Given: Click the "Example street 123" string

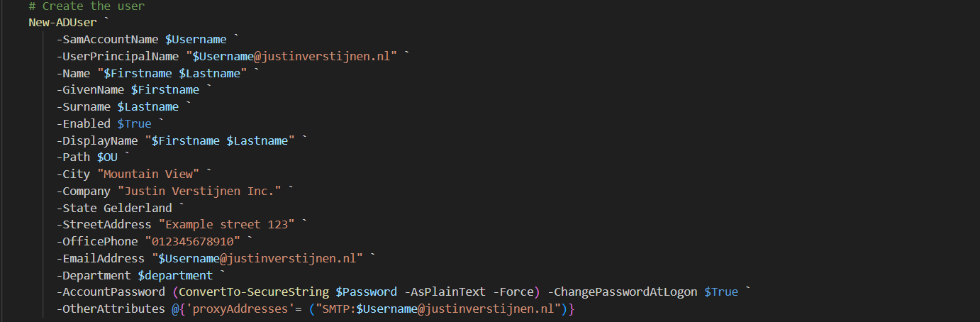Looking at the screenshot, I should click(227, 225).
